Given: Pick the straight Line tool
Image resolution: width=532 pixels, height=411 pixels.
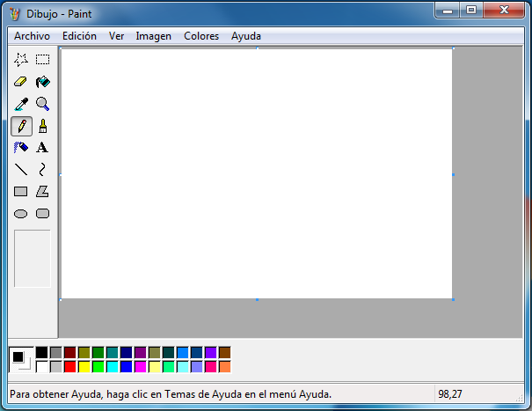Looking at the screenshot, I should pyautogui.click(x=21, y=170).
